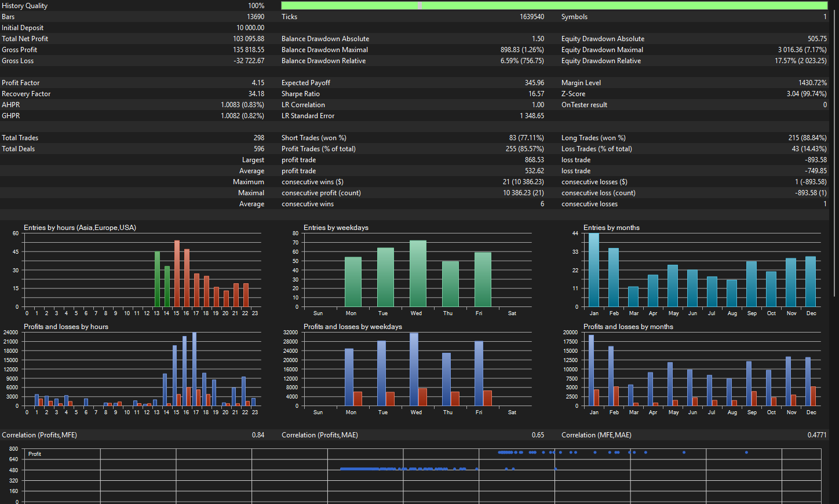
Task: Click the Initial Deposit value 10 000.00
Action: 250,28
